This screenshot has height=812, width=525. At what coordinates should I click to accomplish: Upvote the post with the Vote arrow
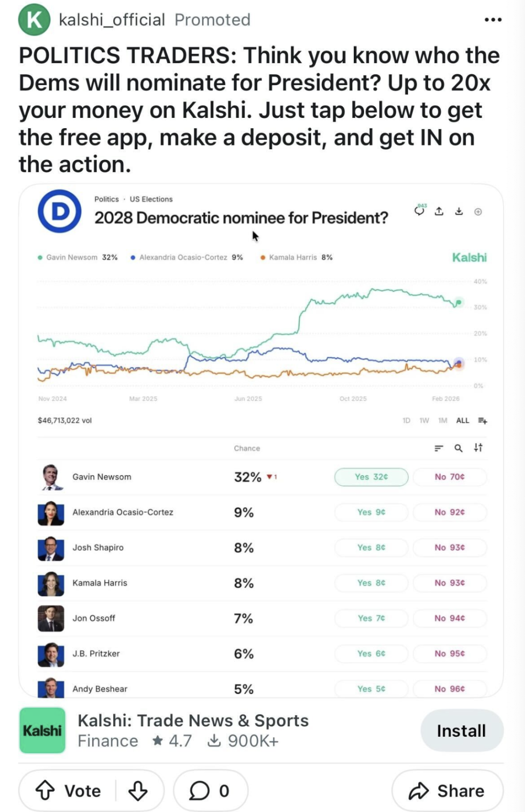[x=45, y=790]
